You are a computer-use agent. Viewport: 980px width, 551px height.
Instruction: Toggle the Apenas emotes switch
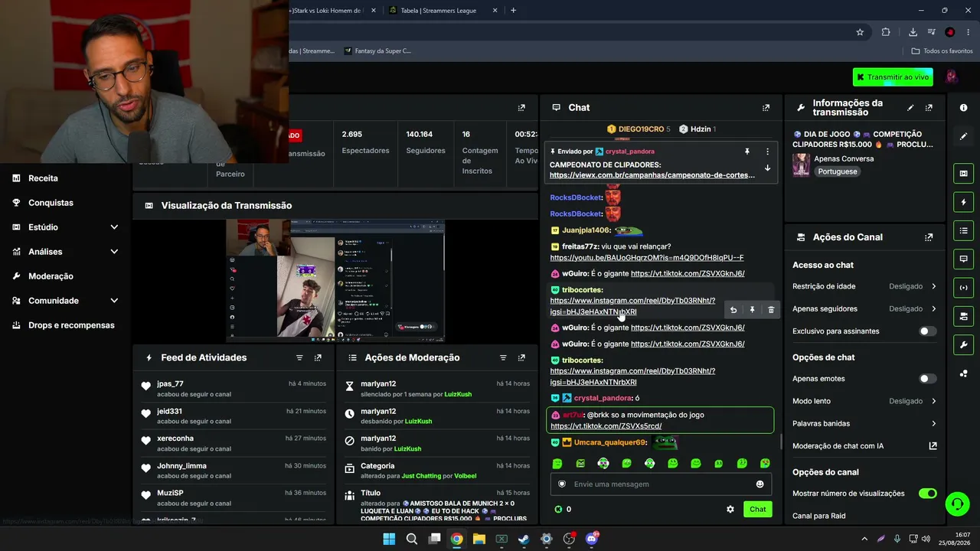927,379
